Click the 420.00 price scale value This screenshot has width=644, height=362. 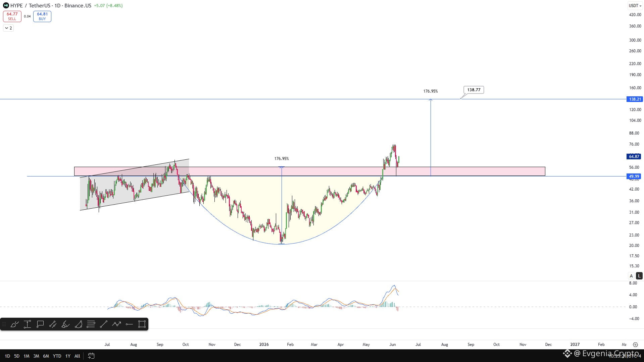(635, 15)
